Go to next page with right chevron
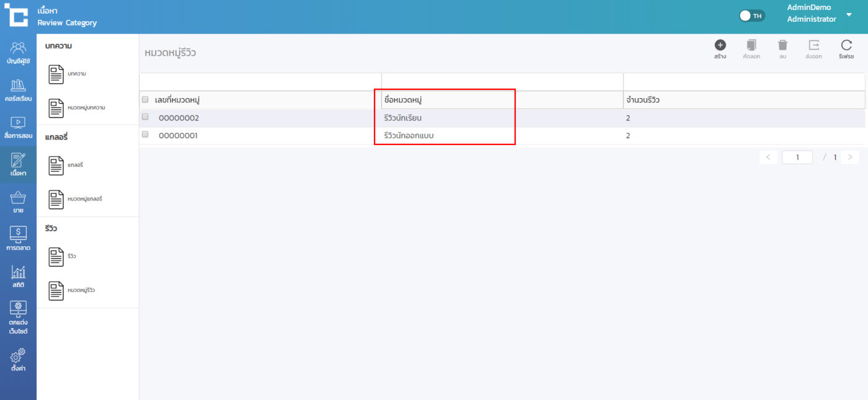 coord(850,158)
